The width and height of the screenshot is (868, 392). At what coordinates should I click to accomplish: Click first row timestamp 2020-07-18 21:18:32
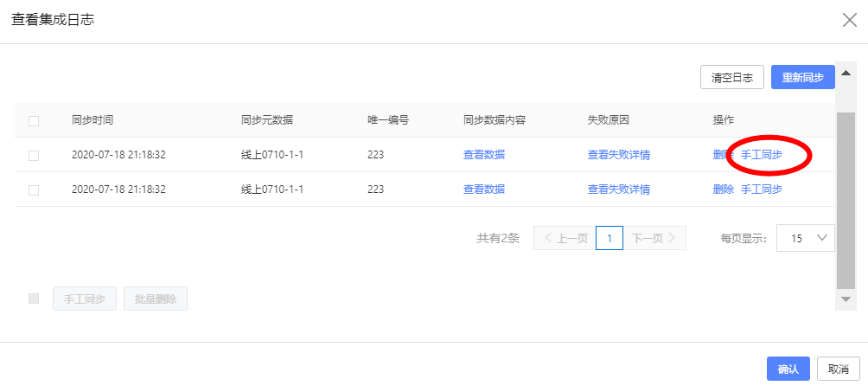(x=118, y=155)
